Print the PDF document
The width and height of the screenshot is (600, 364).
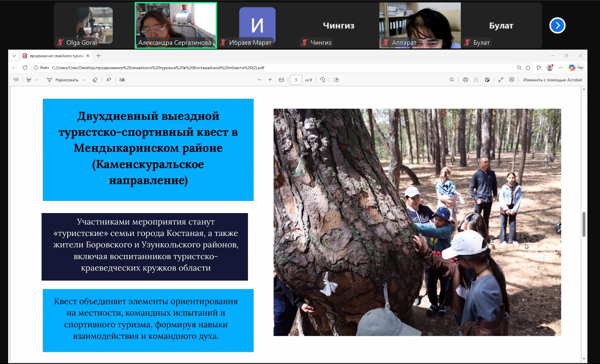tap(465, 80)
